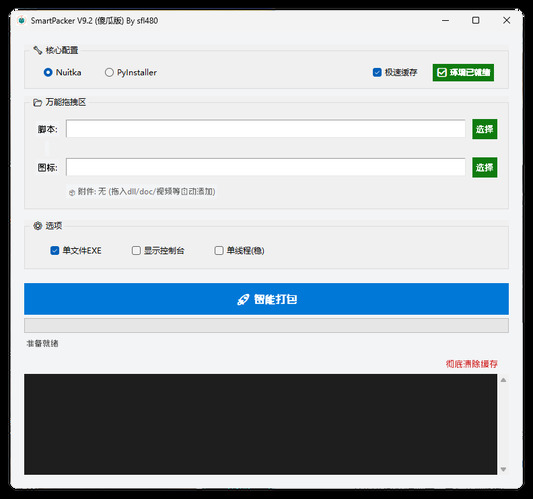Click the progress bar below 智能打包
Image resolution: width=533 pixels, height=499 pixels.
pyautogui.click(x=266, y=325)
